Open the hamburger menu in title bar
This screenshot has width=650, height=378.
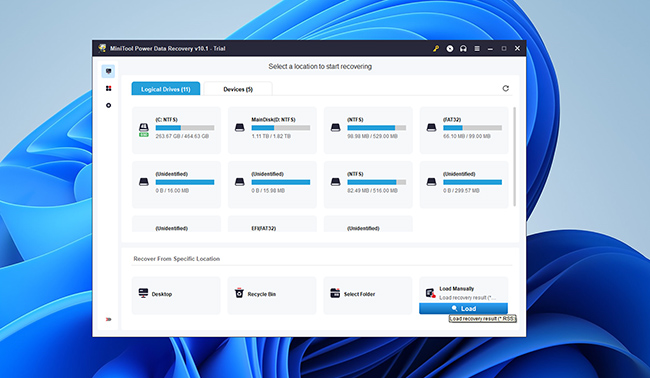pyautogui.click(x=477, y=48)
